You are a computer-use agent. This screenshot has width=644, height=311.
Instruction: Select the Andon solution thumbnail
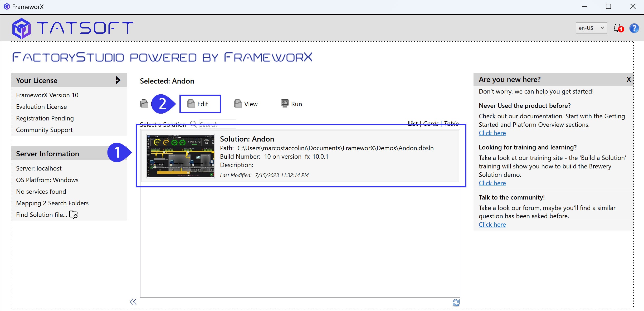point(180,156)
